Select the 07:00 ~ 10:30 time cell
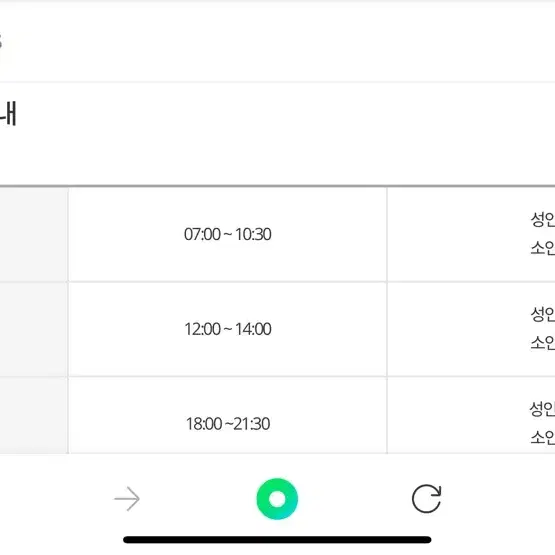Viewport: 555px width, 555px height. 228,234
